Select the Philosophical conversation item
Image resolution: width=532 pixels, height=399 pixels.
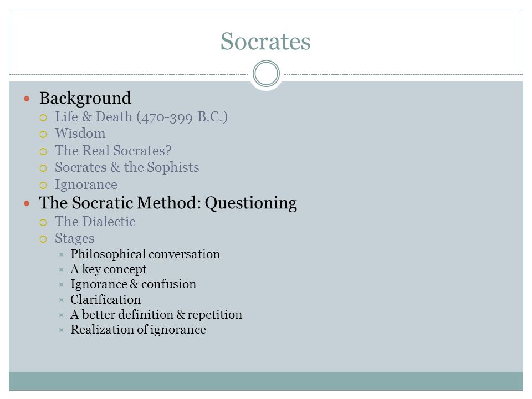pos(145,254)
